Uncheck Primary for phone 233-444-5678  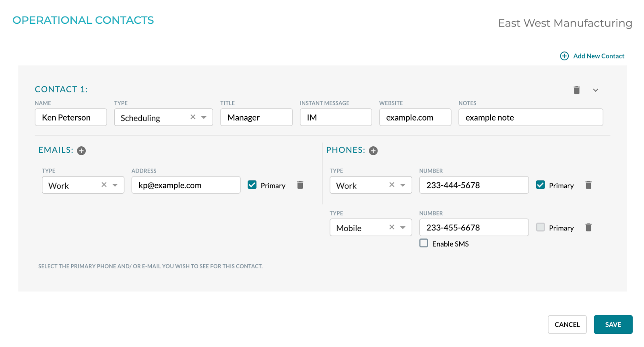(540, 185)
